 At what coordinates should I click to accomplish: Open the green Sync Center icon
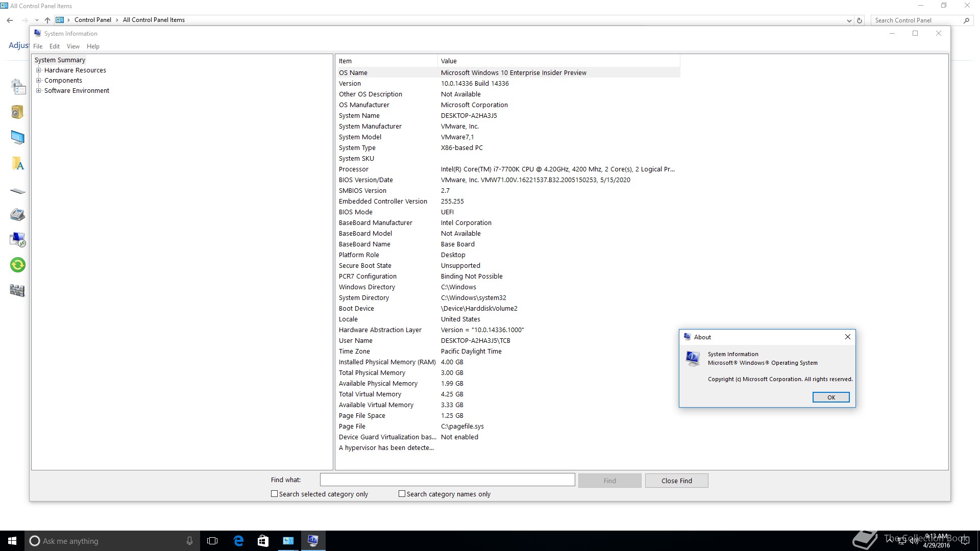(18, 265)
